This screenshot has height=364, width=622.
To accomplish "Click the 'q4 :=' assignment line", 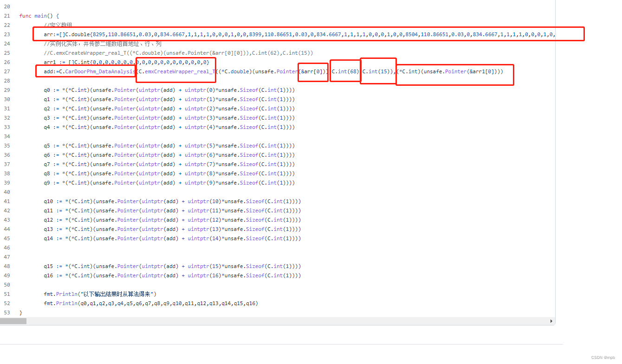I will point(169,127).
